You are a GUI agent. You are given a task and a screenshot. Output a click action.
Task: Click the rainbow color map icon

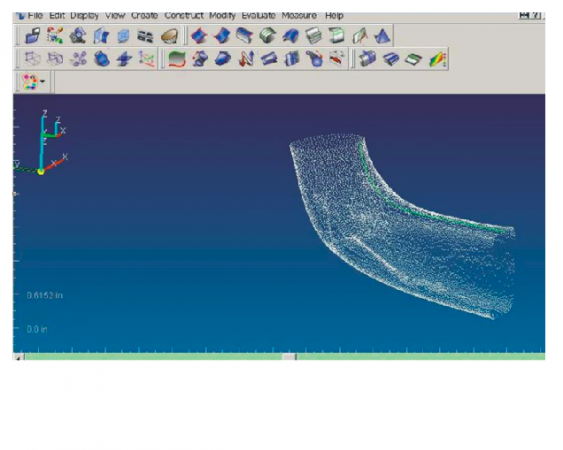click(x=438, y=59)
